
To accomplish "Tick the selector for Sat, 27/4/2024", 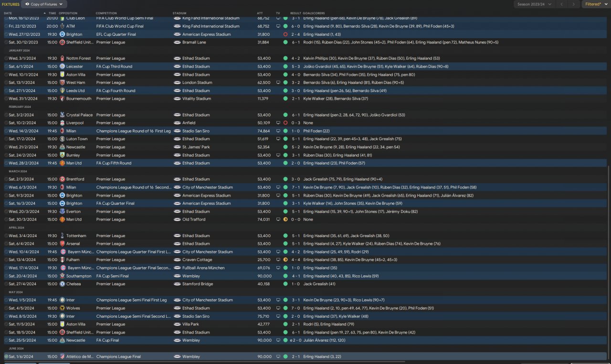I will (x=6, y=284).
